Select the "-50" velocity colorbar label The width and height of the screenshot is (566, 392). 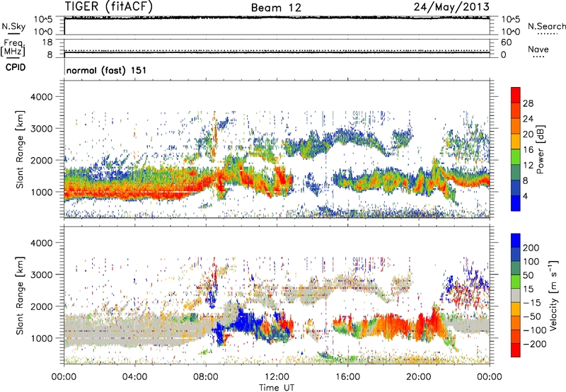[x=532, y=316]
